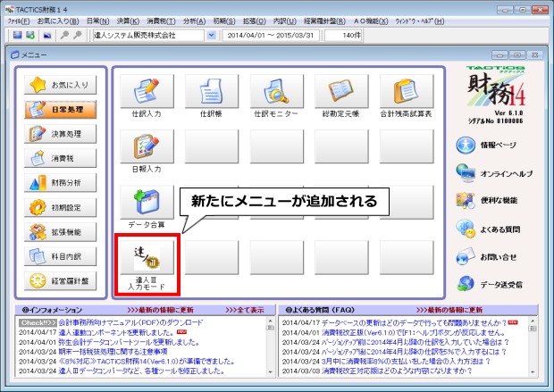The height and width of the screenshot is (392, 554).
Task: Open FAQ 3月中に消費税率8% link
Action: [x=406, y=362]
